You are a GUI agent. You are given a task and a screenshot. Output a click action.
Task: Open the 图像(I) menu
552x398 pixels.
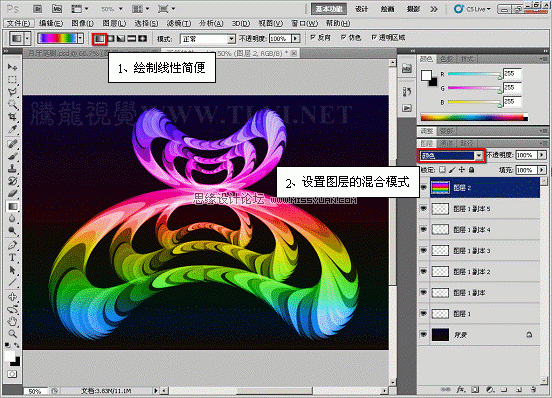point(82,23)
